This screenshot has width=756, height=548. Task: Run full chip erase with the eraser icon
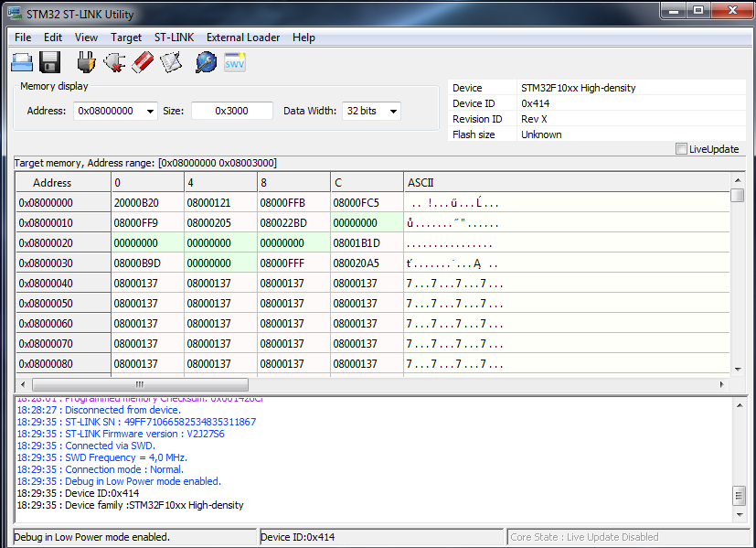(x=143, y=63)
